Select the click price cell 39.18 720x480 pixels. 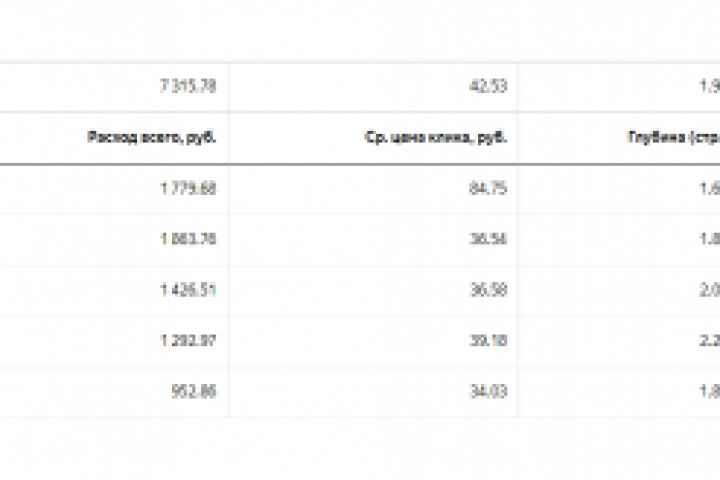pos(490,342)
